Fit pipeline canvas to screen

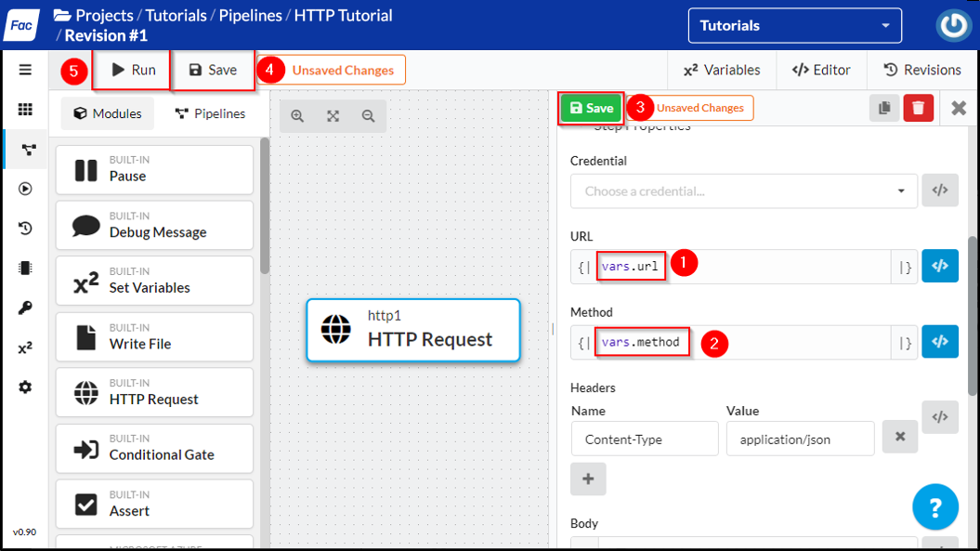coord(333,116)
